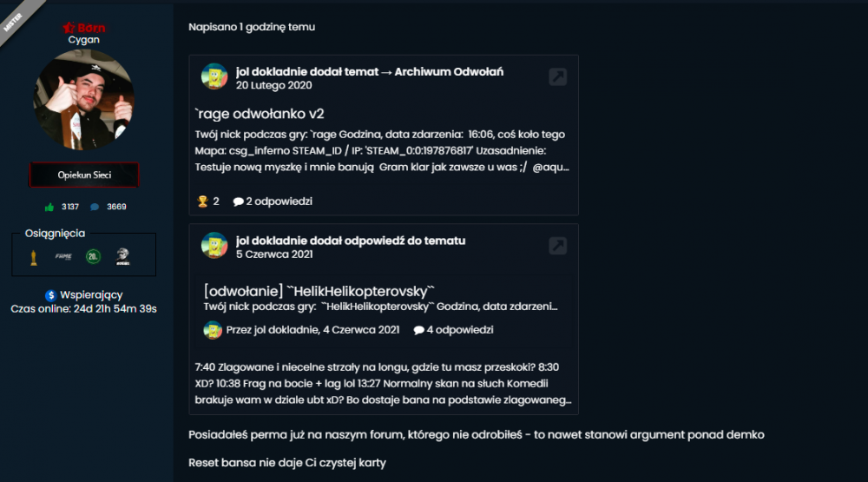This screenshot has height=482, width=868.
Task: Click the Opiekun Sieci rank badge
Action: coord(84,175)
